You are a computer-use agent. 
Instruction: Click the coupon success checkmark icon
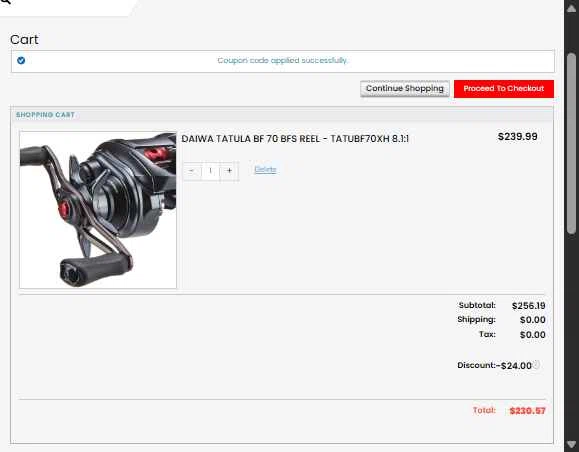point(21,60)
